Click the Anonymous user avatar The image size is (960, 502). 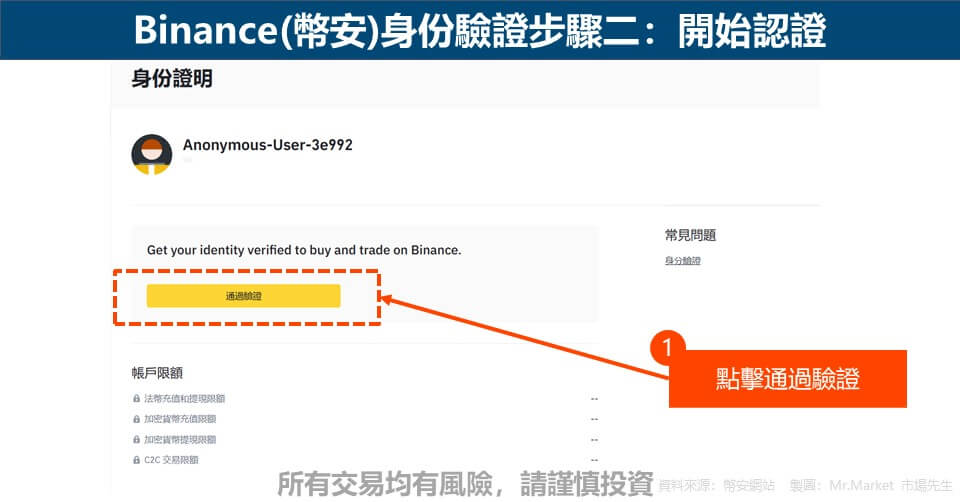pyautogui.click(x=151, y=154)
